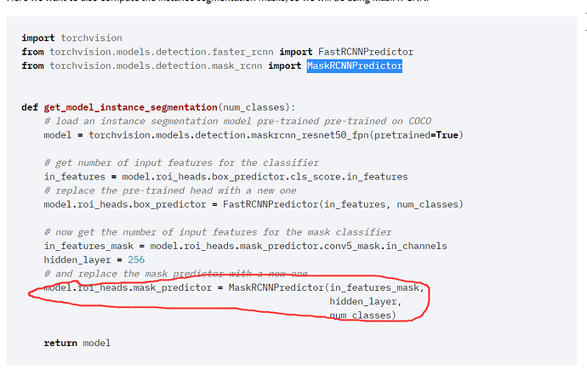Click MaskRCNNPredictor(in_features_mask, call
The image size is (587, 392).
click(326, 287)
